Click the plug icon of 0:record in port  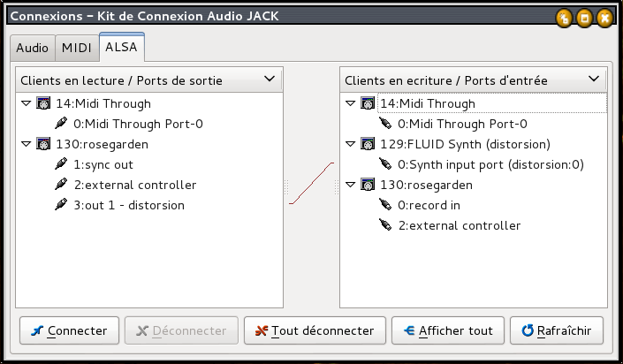coord(384,206)
